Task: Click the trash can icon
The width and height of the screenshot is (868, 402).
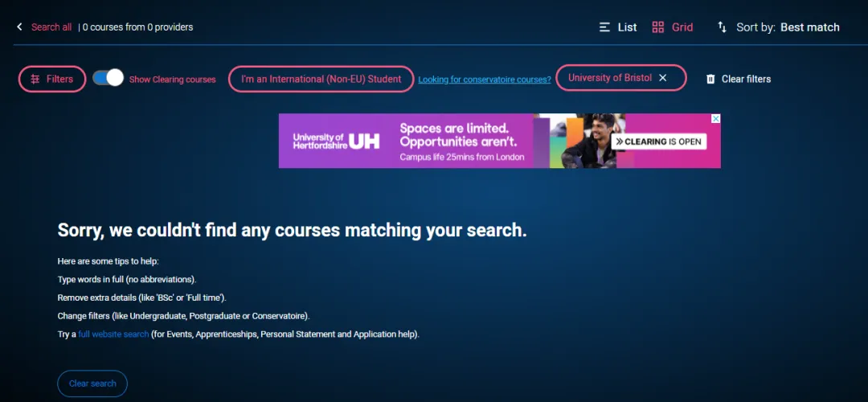Action: pos(710,79)
